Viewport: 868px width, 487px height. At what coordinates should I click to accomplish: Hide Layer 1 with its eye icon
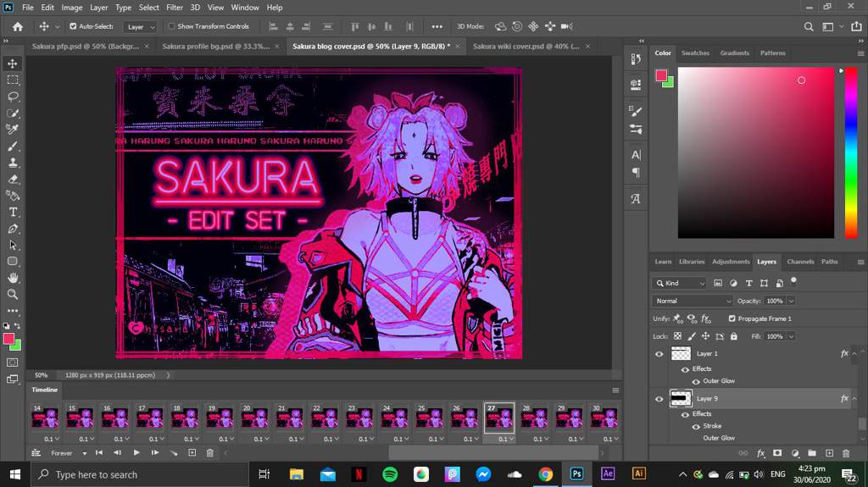tap(659, 354)
